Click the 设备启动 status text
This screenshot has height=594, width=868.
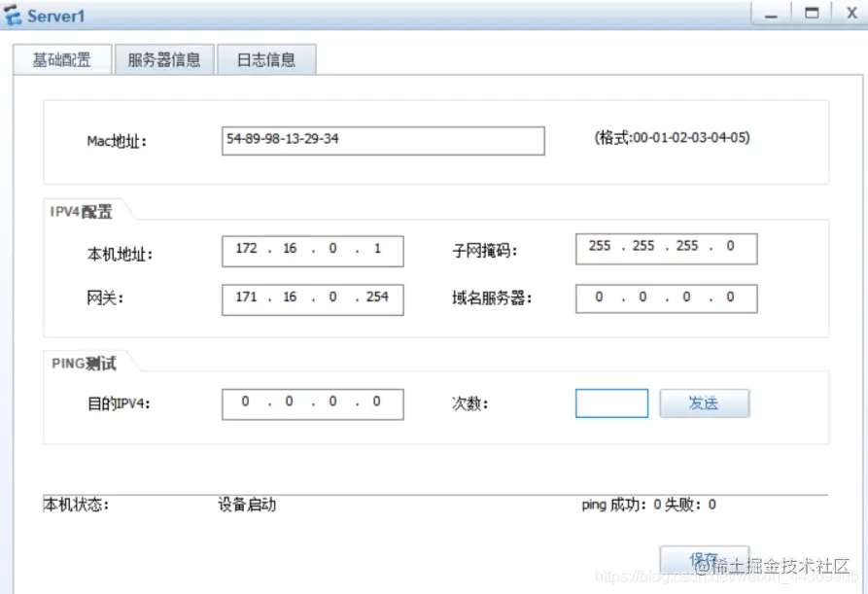click(247, 505)
